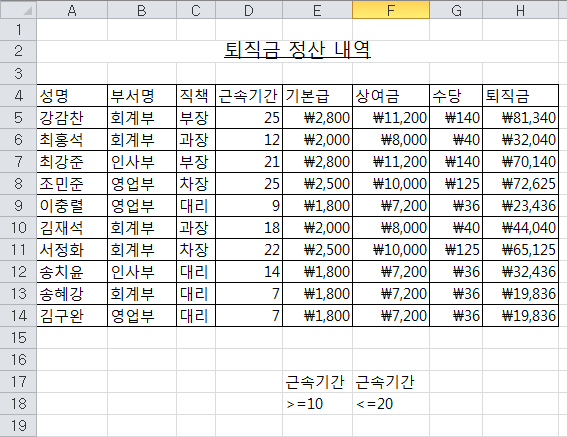This screenshot has width=567, height=437.
Task: Click 과장 in 김재석's row
Action: [x=196, y=228]
